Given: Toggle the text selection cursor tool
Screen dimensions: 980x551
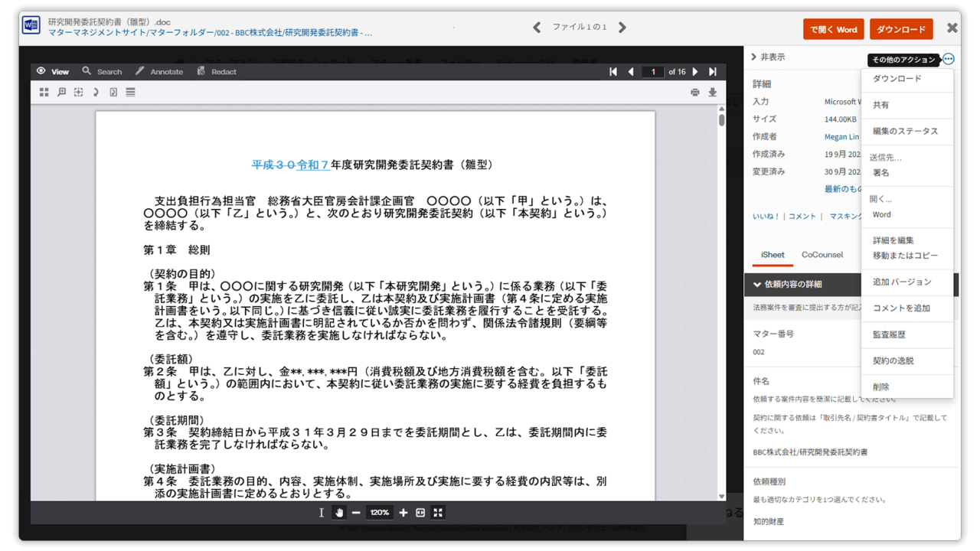Looking at the screenshot, I should [x=322, y=513].
